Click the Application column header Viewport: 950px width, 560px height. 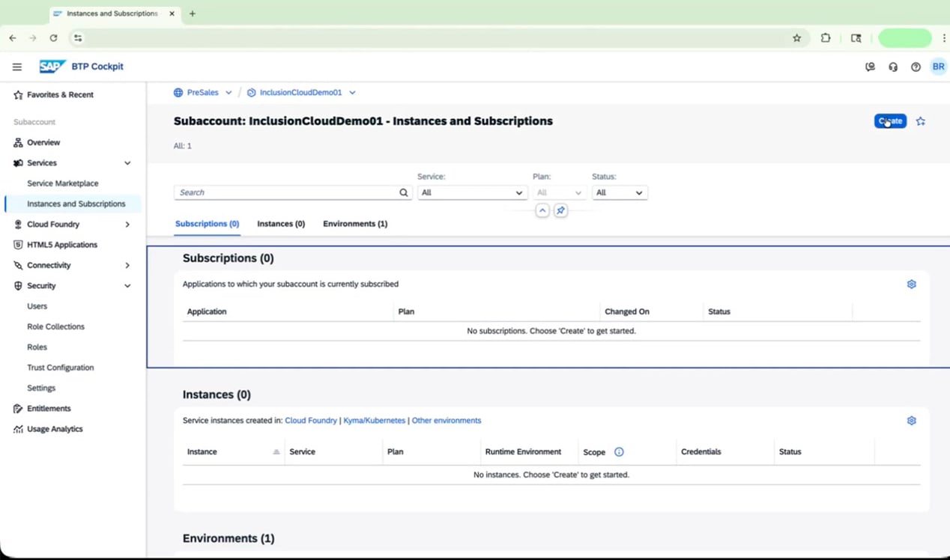(x=207, y=311)
